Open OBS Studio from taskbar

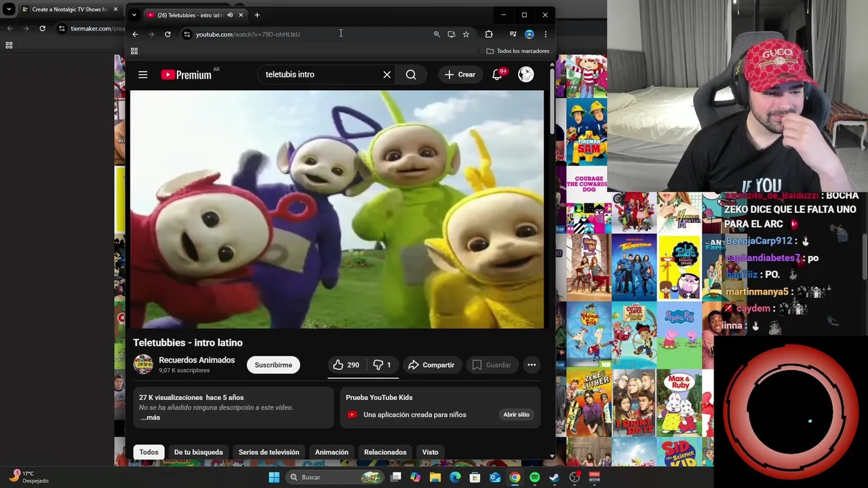point(574,477)
